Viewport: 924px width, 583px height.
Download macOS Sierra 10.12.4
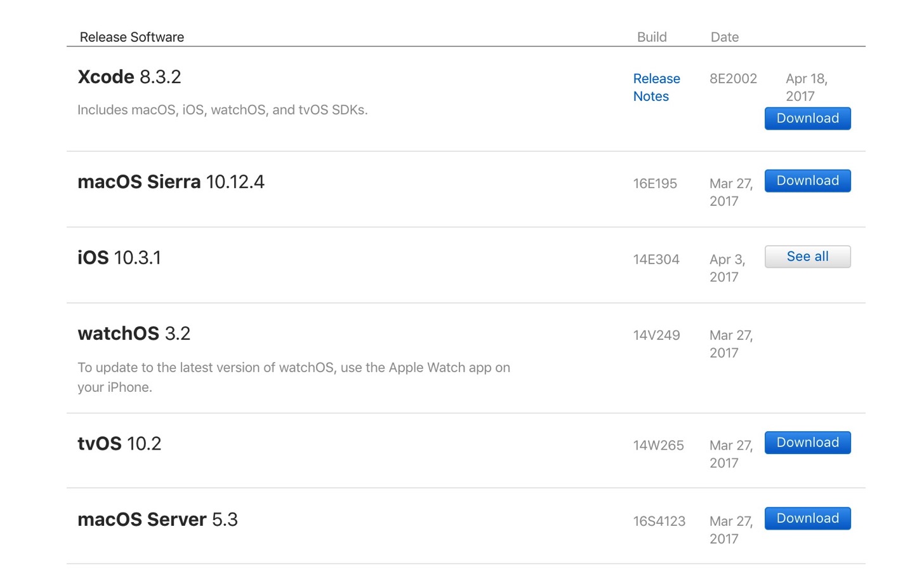pos(807,180)
